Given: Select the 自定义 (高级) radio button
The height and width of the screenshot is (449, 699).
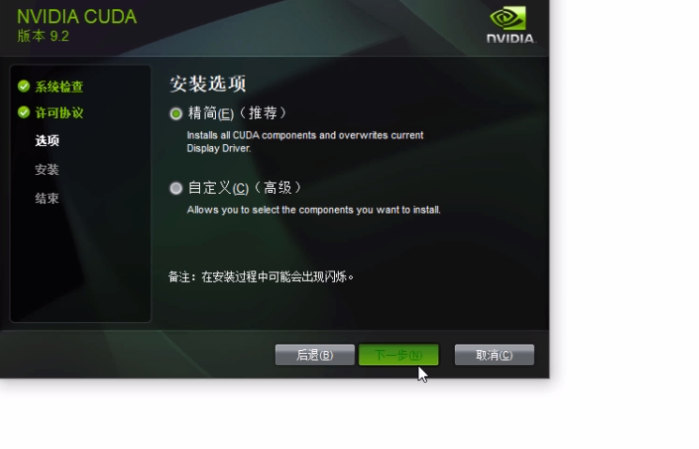Looking at the screenshot, I should 176,188.
